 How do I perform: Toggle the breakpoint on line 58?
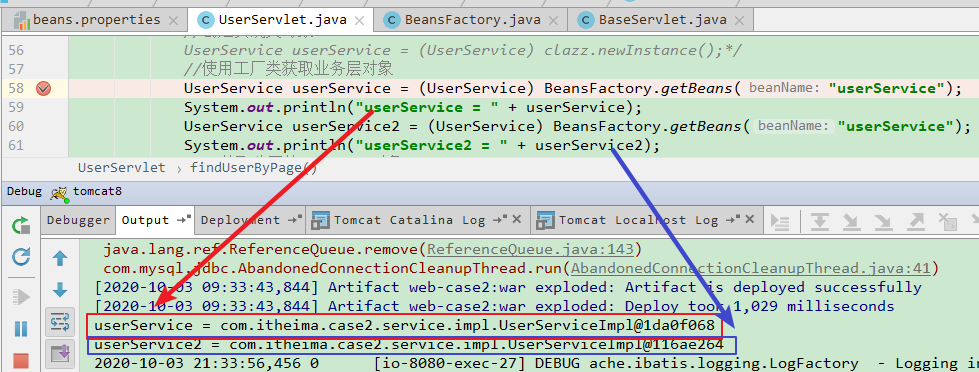[x=43, y=89]
